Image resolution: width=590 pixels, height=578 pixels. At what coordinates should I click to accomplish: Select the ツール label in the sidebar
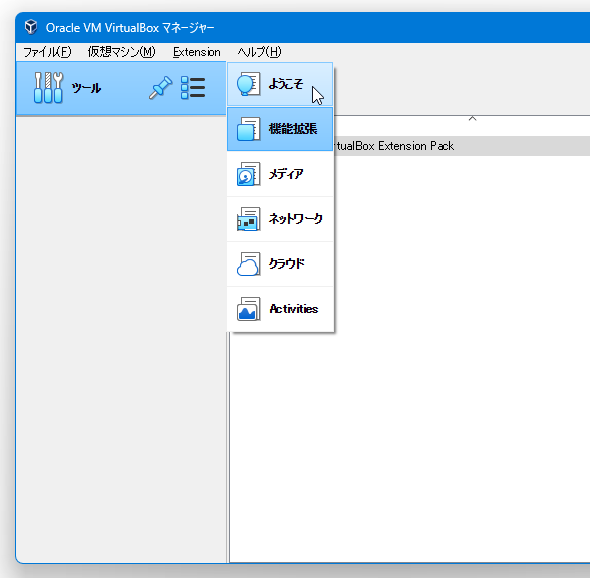pyautogui.click(x=86, y=88)
